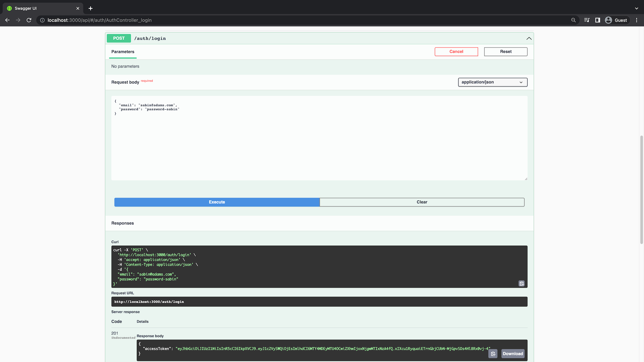Screen dimensions: 644x362
Task: Click the browser back arrow
Action: (x=7, y=20)
